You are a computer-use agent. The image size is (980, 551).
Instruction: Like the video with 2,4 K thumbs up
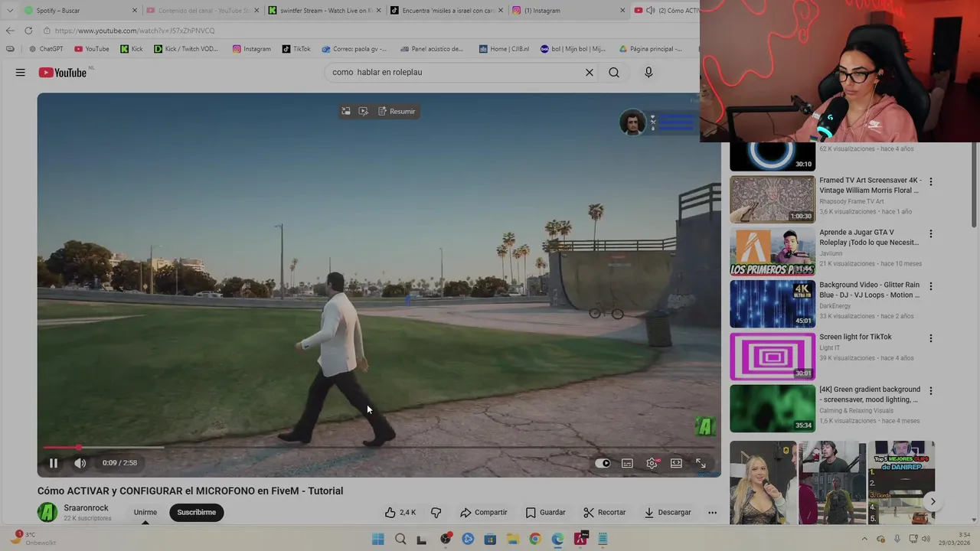pyautogui.click(x=400, y=513)
